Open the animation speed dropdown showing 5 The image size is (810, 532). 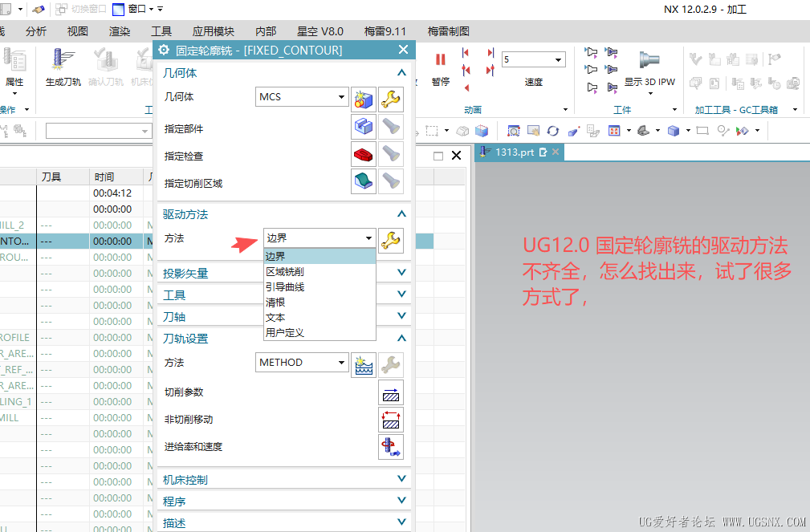[558, 60]
